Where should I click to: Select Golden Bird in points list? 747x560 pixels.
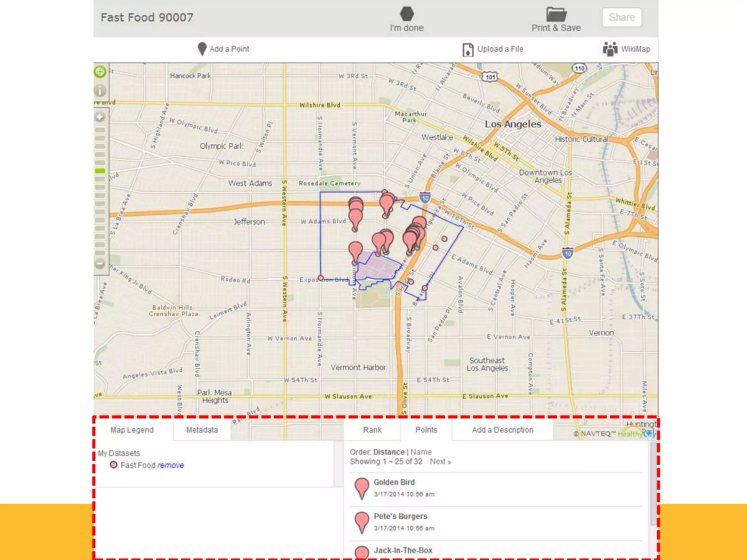[394, 482]
